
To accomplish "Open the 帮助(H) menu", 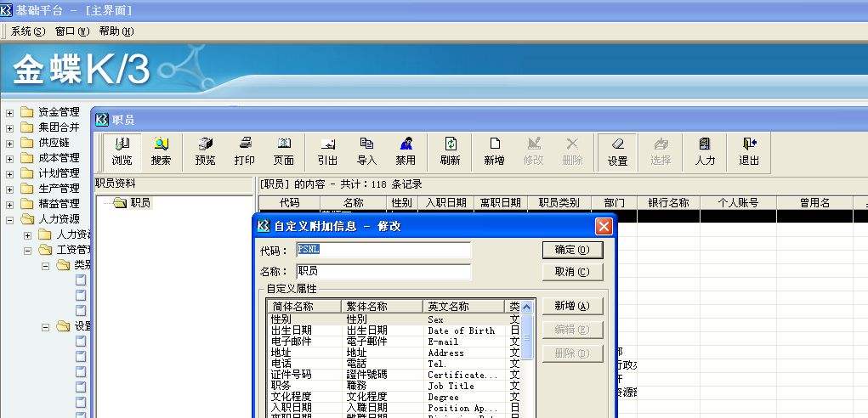I will click(116, 31).
